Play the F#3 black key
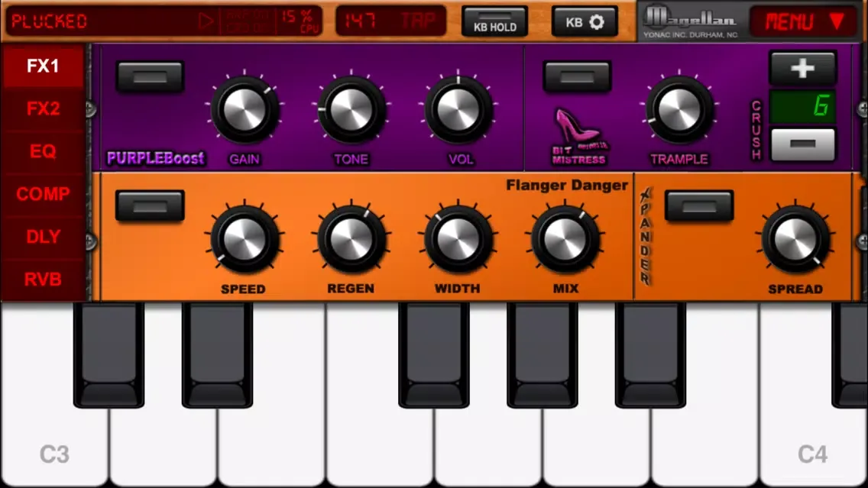Viewport: 868px width, 488px height. (x=434, y=354)
